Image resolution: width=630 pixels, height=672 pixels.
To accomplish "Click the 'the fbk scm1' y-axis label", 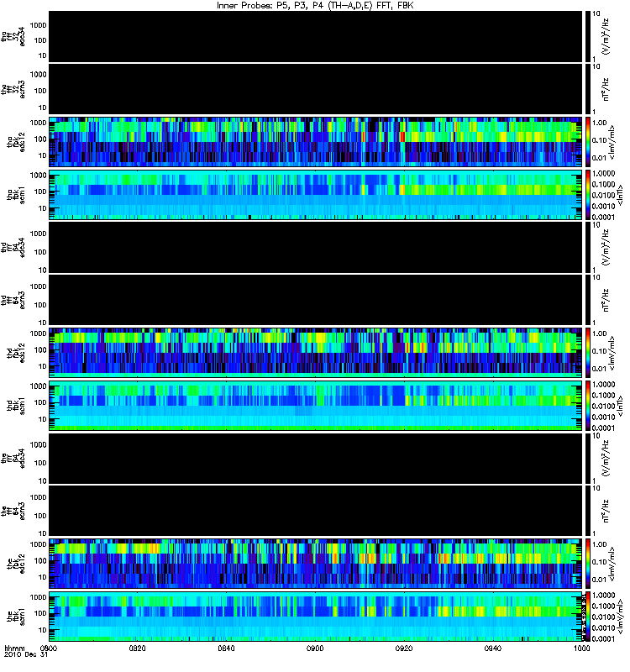I will coord(16,617).
